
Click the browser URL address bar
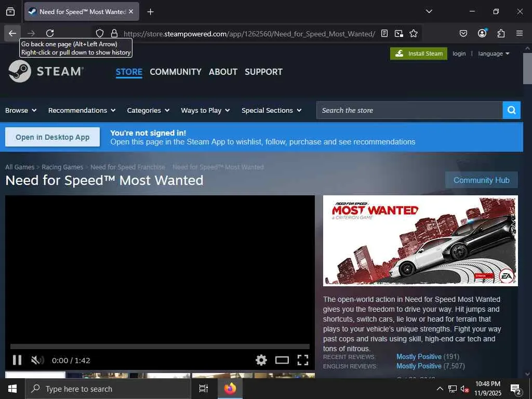(x=249, y=34)
